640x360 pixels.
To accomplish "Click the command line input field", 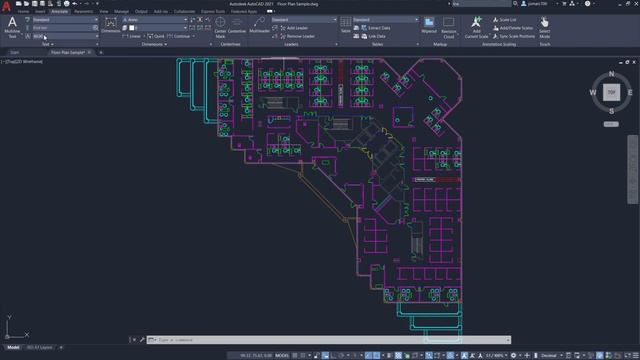I will pos(329,340).
